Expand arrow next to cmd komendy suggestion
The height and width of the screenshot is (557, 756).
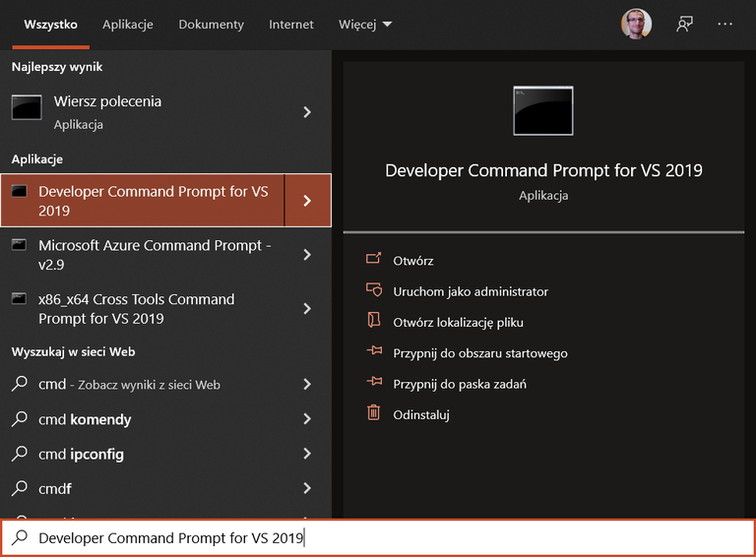(307, 419)
